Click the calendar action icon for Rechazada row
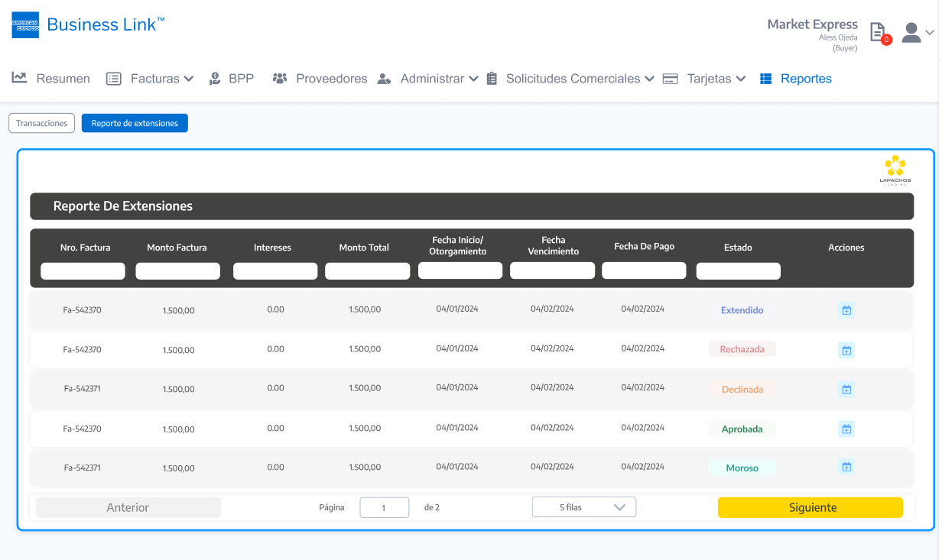 pyautogui.click(x=846, y=350)
